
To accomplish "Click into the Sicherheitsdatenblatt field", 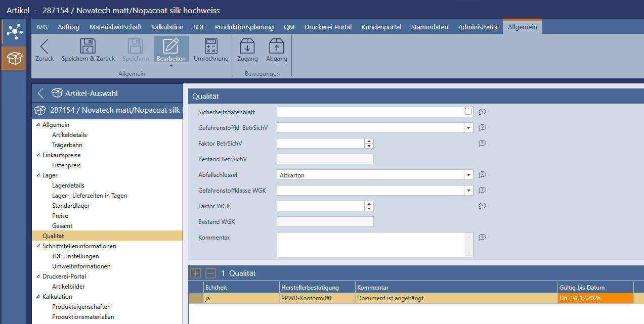I will click(370, 112).
